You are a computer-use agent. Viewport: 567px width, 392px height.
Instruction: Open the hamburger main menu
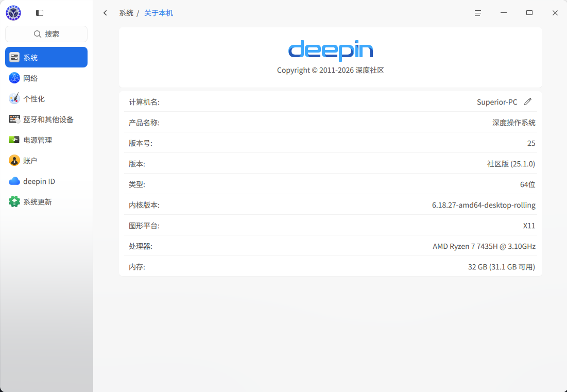point(478,13)
